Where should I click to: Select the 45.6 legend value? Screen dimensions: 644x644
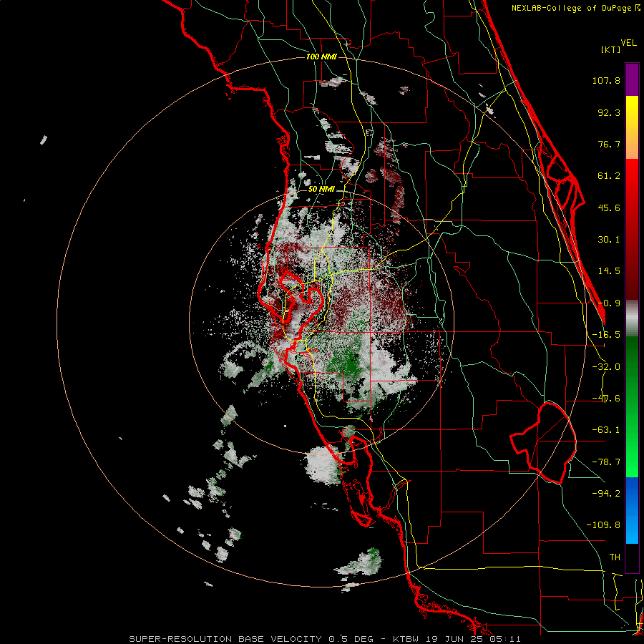609,208
